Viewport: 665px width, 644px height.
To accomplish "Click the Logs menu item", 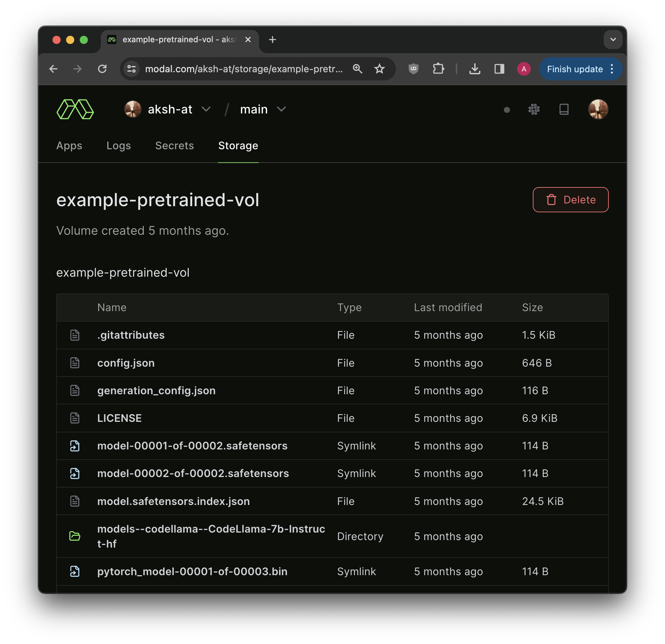I will point(118,145).
